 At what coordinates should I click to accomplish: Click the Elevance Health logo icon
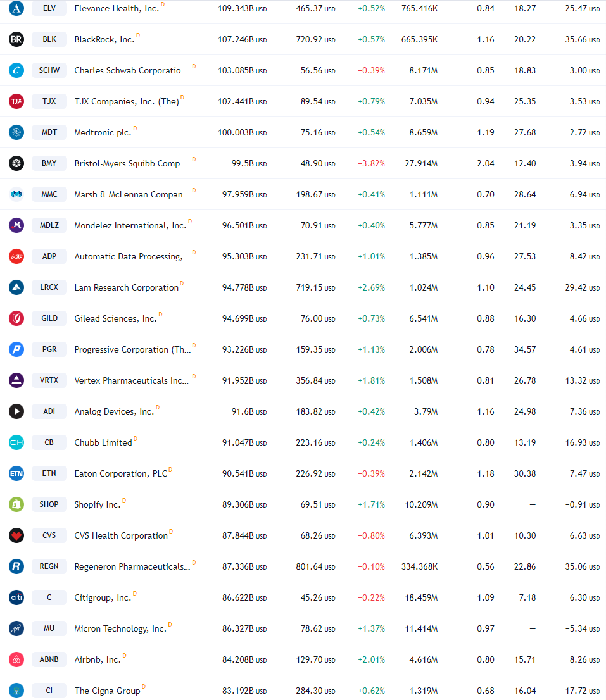click(16, 8)
